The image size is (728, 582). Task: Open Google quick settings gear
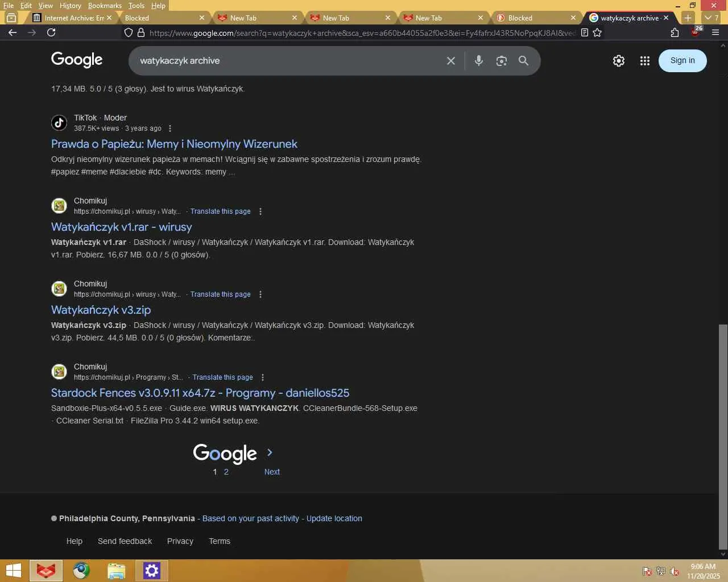[x=619, y=61]
